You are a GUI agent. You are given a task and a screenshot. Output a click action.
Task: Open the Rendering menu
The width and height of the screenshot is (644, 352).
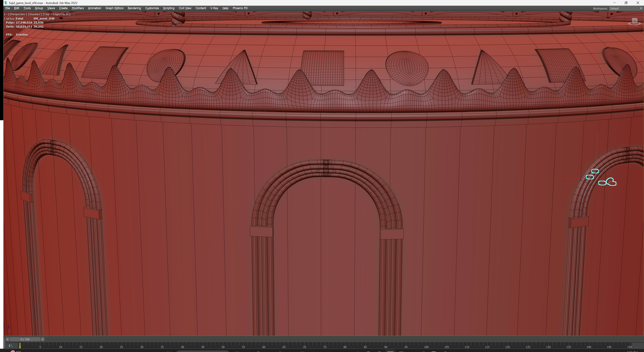[x=134, y=8]
